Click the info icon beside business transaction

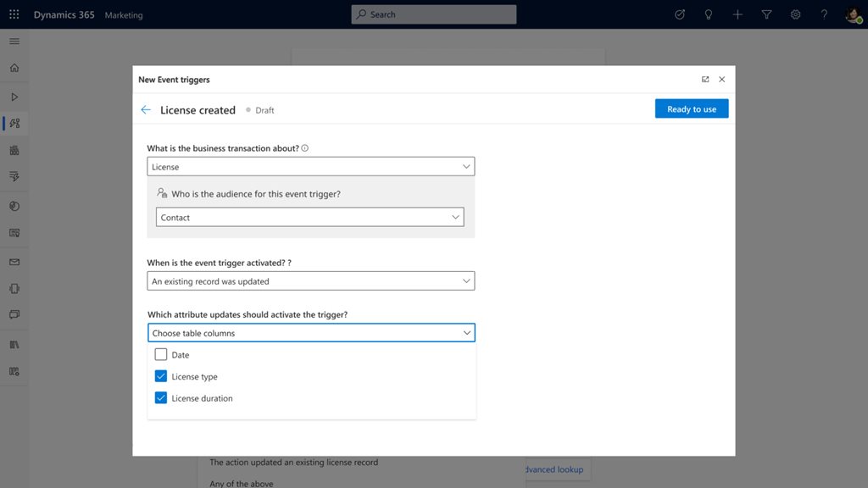click(305, 148)
